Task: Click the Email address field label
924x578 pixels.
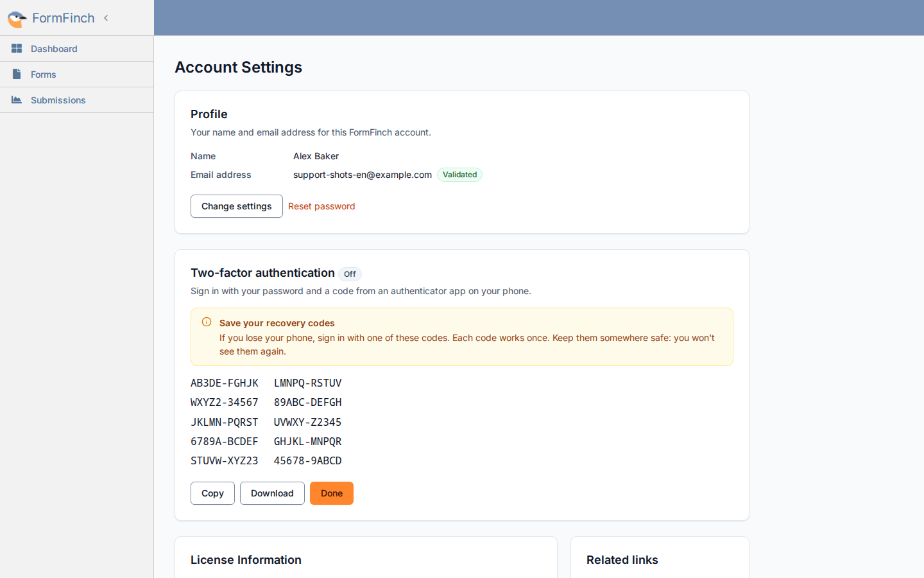Action: coord(221,175)
